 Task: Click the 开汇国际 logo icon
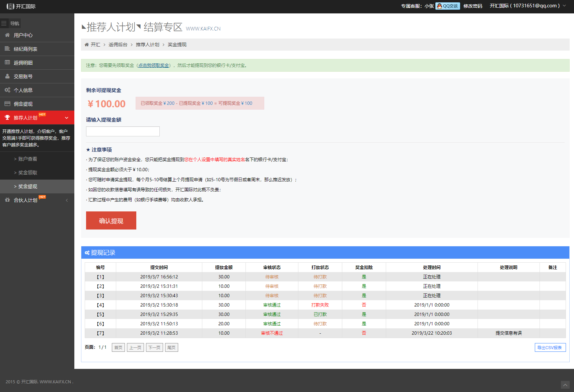[10, 6]
